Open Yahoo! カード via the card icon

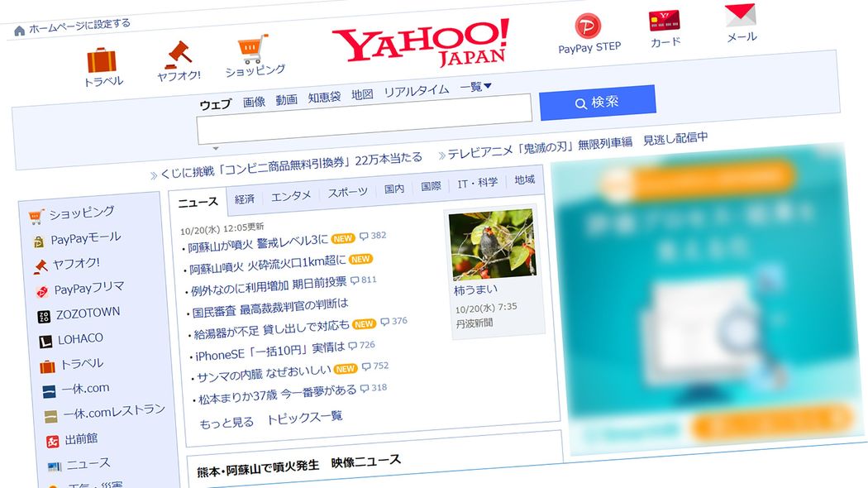click(663, 22)
